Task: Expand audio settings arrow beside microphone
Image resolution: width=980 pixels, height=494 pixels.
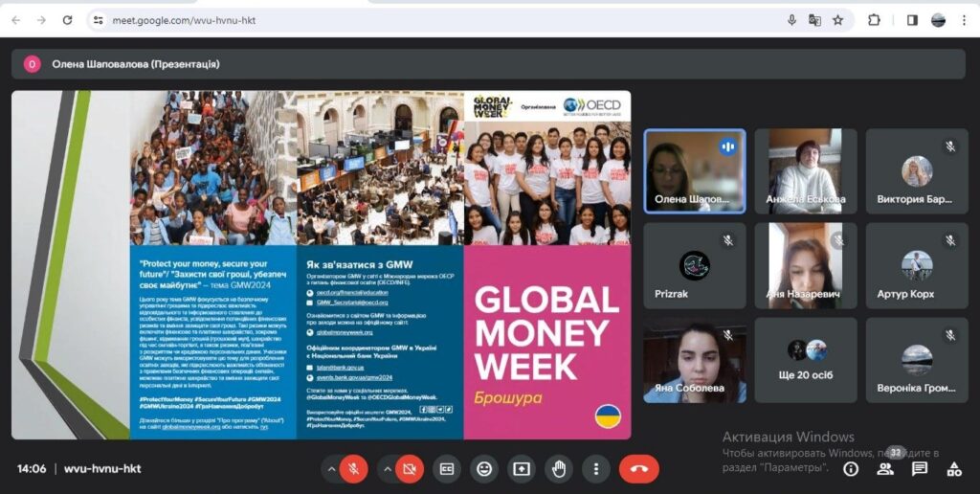Action: coord(331,469)
